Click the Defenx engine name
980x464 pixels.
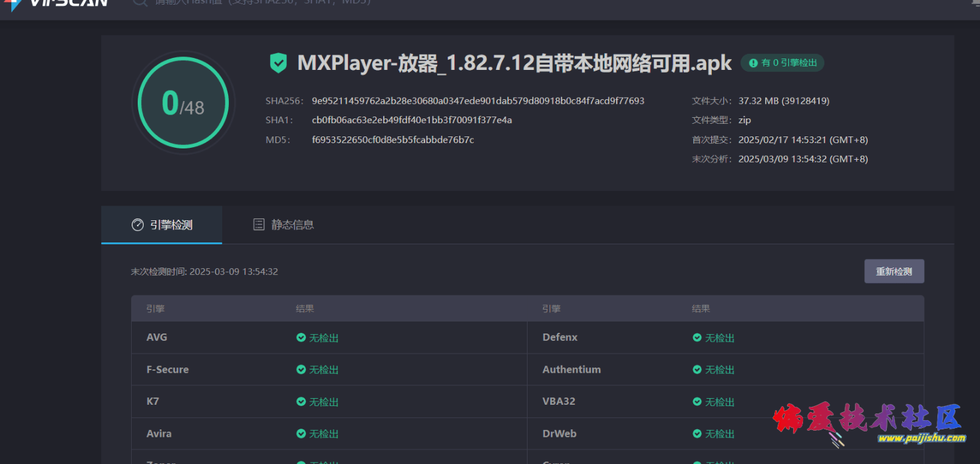[560, 338]
